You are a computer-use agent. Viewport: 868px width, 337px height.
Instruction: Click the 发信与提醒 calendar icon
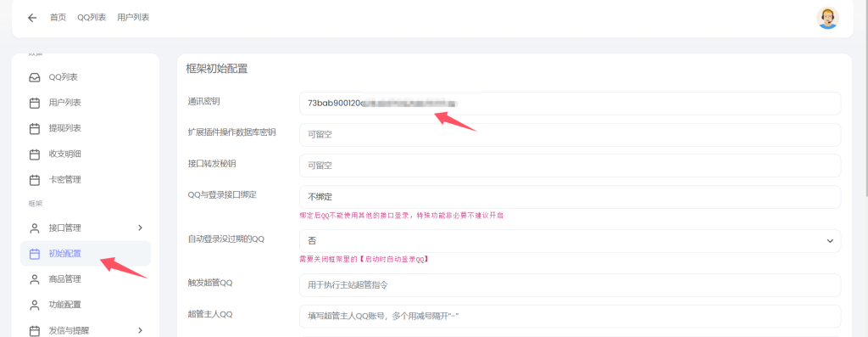[34, 331]
